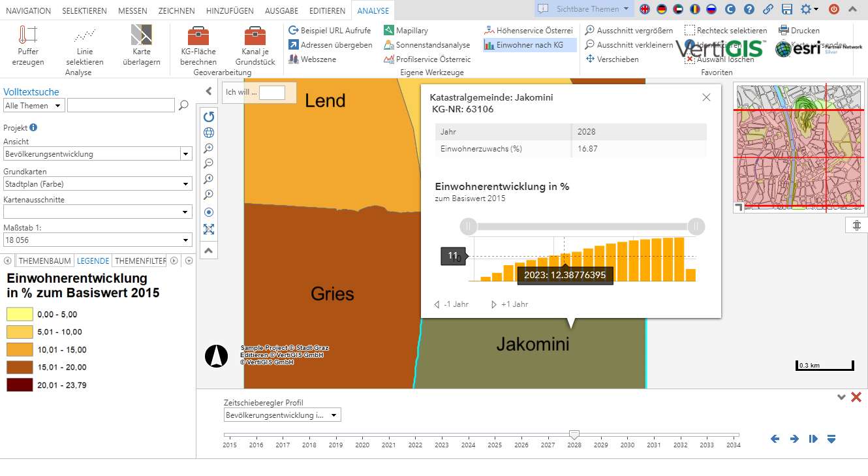Open the NAVIGATION menu
868x476 pixels.
tap(28, 10)
